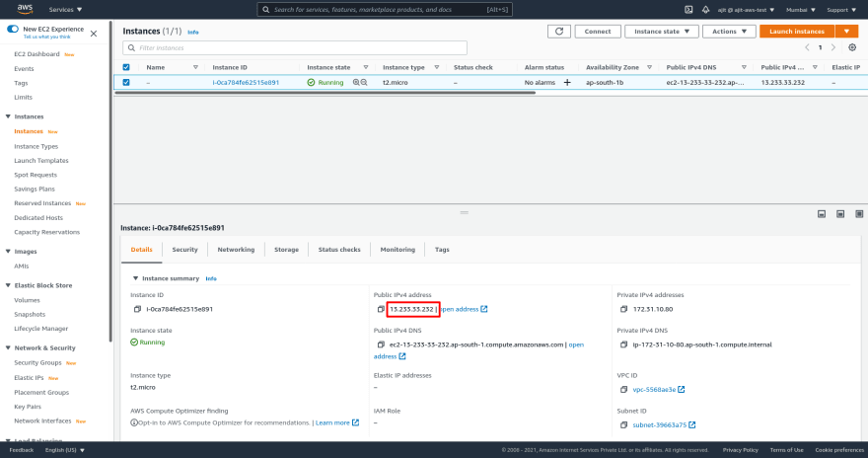868x458 pixels.
Task: Switch to the Status checks tab
Action: (339, 249)
